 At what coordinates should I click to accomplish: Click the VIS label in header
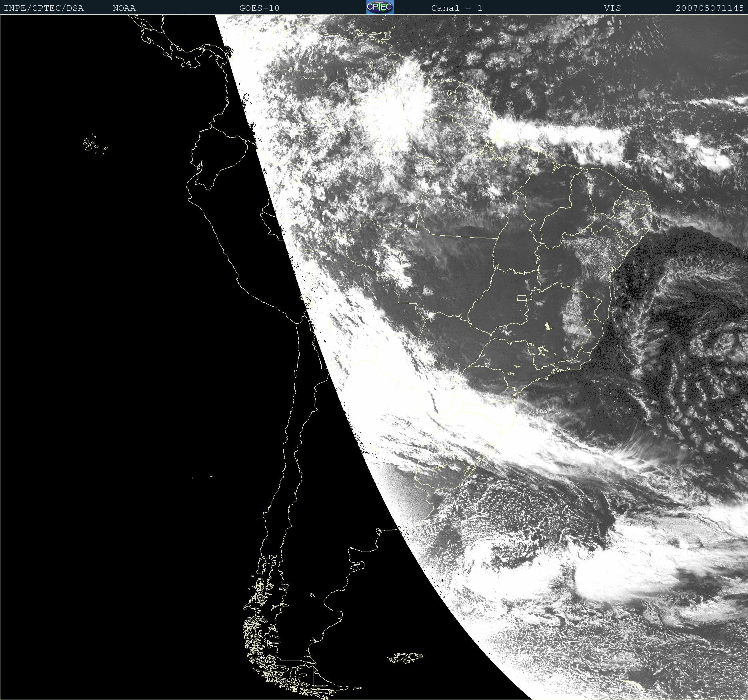612,8
